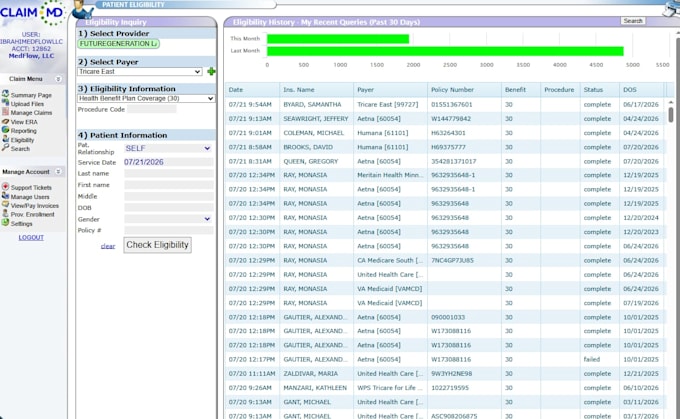Click the Settings icon under Manage Account

pyautogui.click(x=5, y=223)
